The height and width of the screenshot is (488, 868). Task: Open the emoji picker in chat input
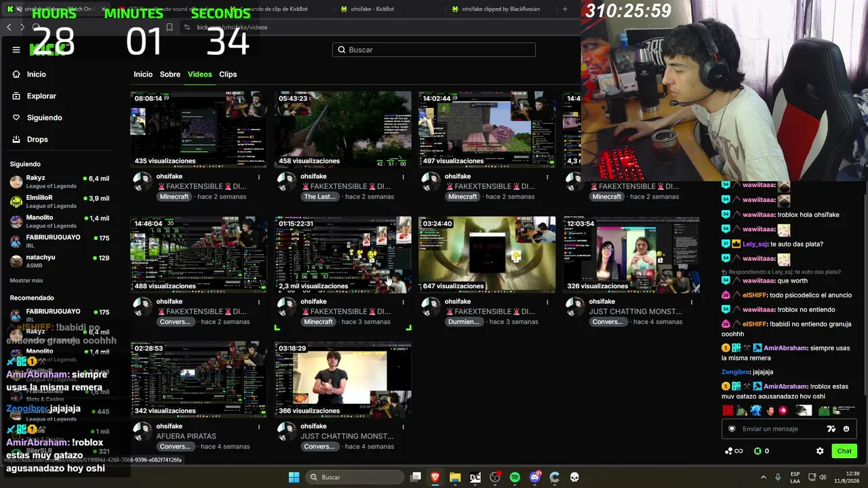[x=846, y=428]
